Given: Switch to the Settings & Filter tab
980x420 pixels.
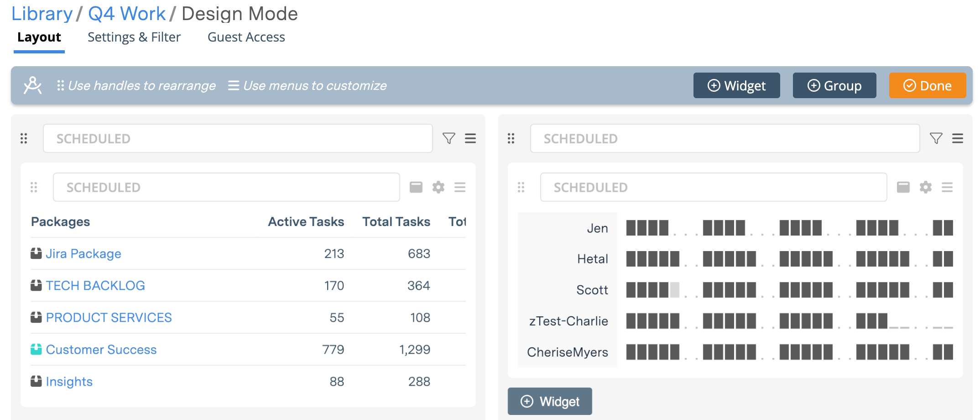Looking at the screenshot, I should point(134,37).
